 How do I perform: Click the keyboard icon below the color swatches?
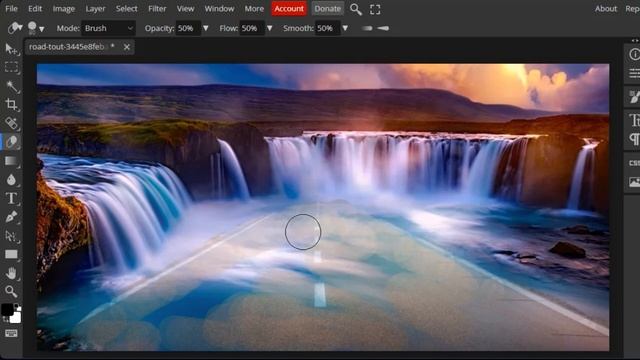11,333
